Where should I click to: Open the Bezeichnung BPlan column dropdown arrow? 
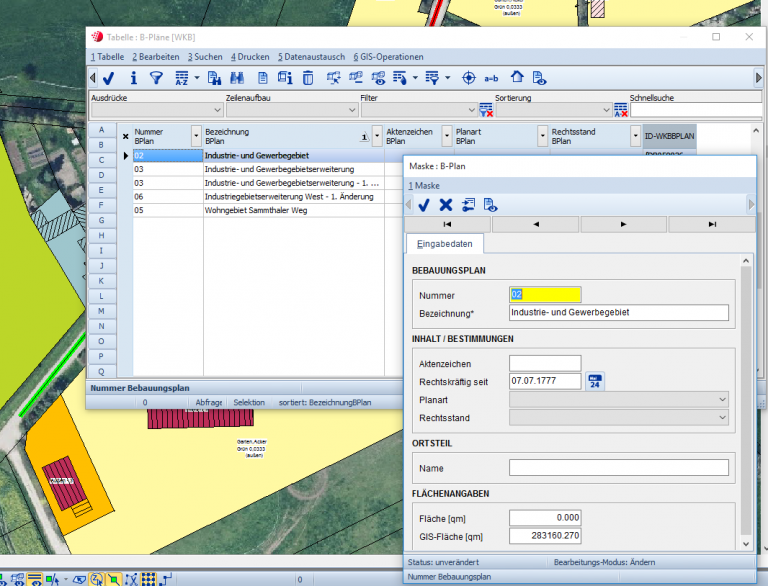tap(377, 136)
